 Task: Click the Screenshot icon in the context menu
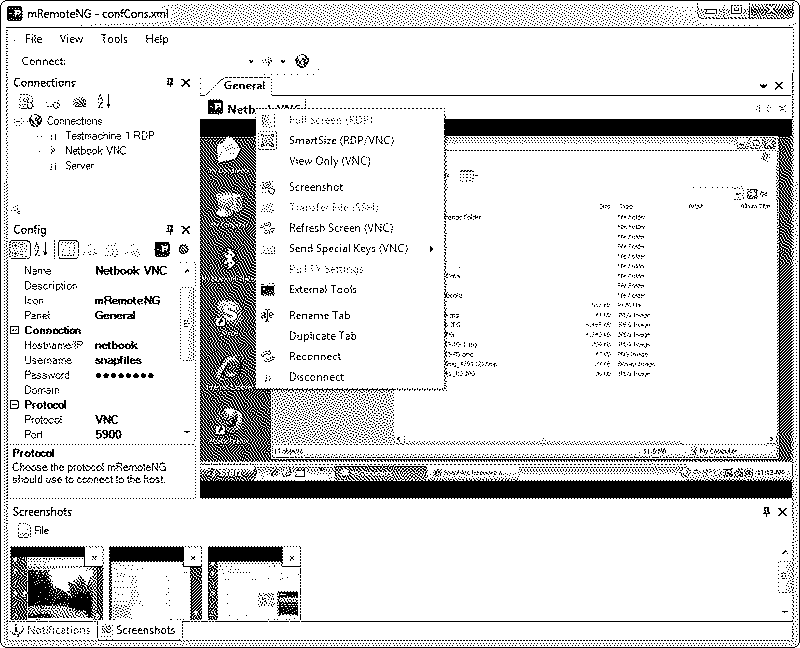coord(267,187)
